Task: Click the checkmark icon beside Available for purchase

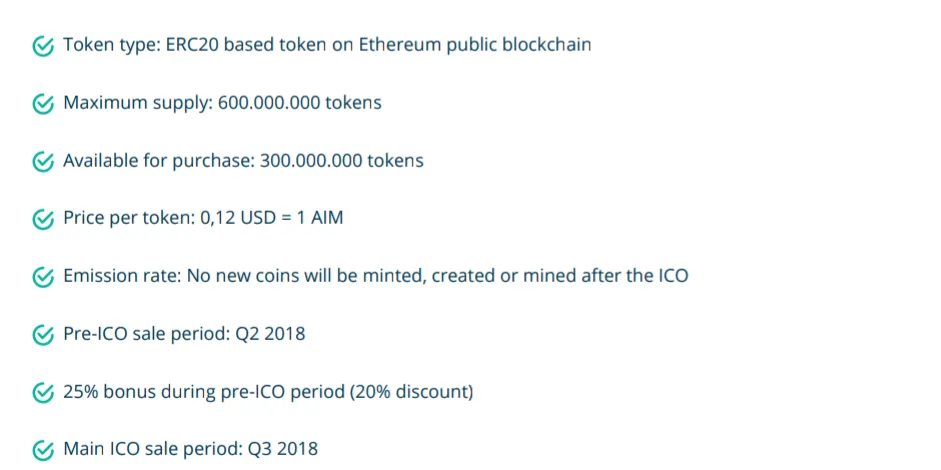Action: point(43,161)
